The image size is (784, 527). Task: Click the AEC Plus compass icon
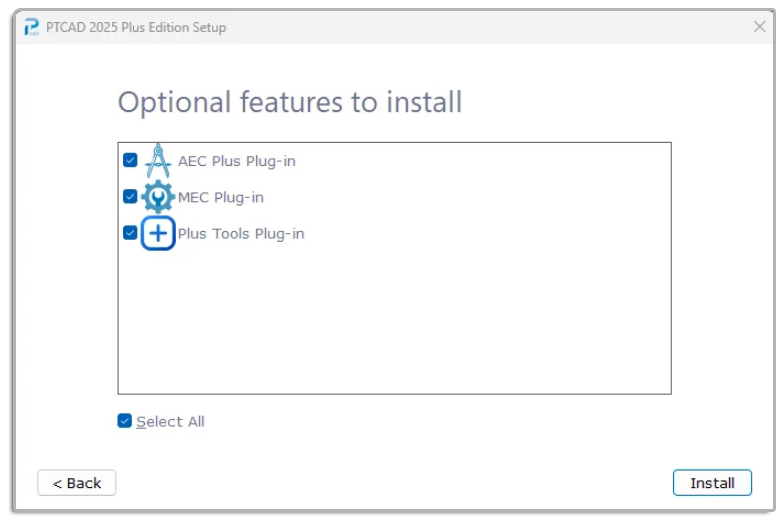158,160
